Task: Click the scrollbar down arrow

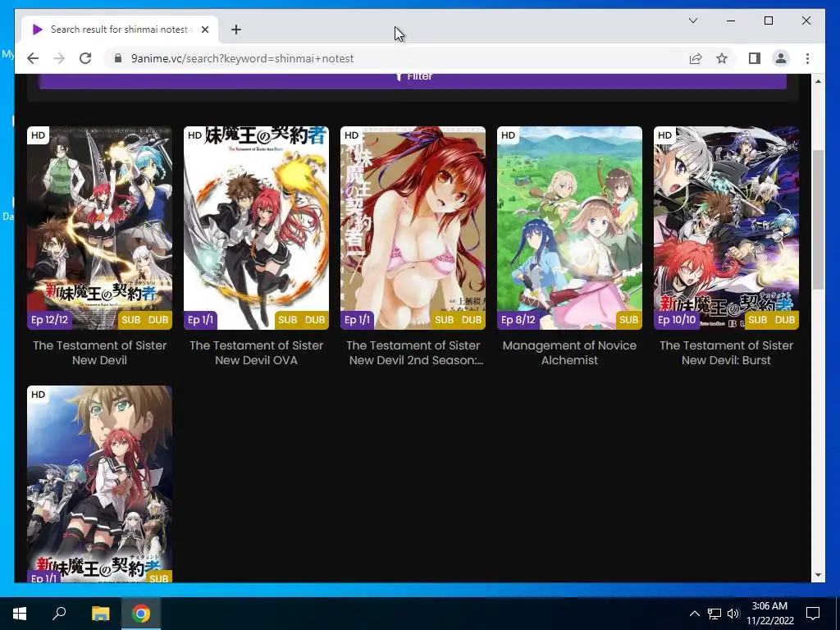Action: coord(818,575)
